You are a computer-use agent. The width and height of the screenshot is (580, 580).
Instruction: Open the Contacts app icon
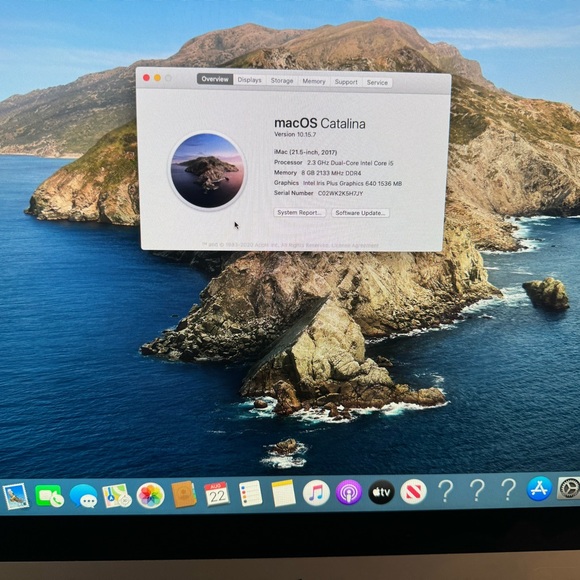(x=184, y=494)
